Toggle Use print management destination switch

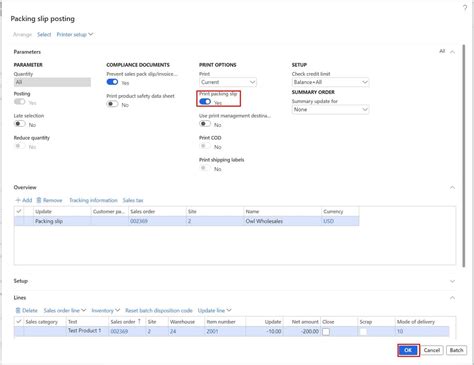[205, 124]
